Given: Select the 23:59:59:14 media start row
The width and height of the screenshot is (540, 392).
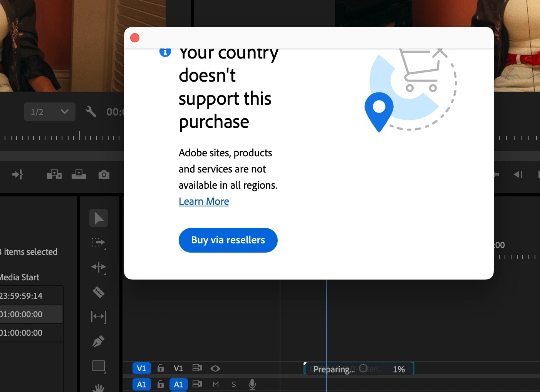Looking at the screenshot, I should [31, 296].
